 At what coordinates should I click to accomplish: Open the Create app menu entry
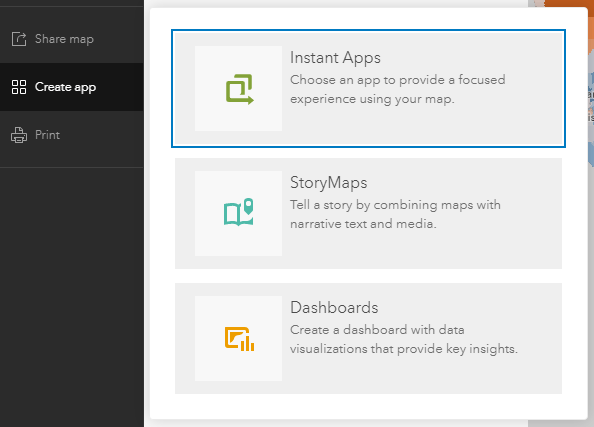tap(72, 87)
